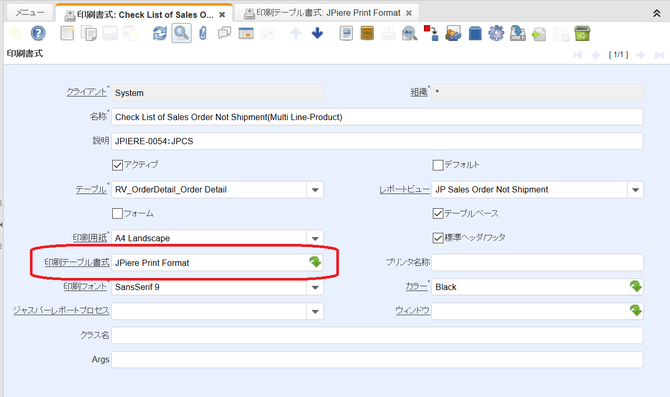Open the 印刷フォント dropdown arrow
Viewport: 670px width, 397px height.
315,287
